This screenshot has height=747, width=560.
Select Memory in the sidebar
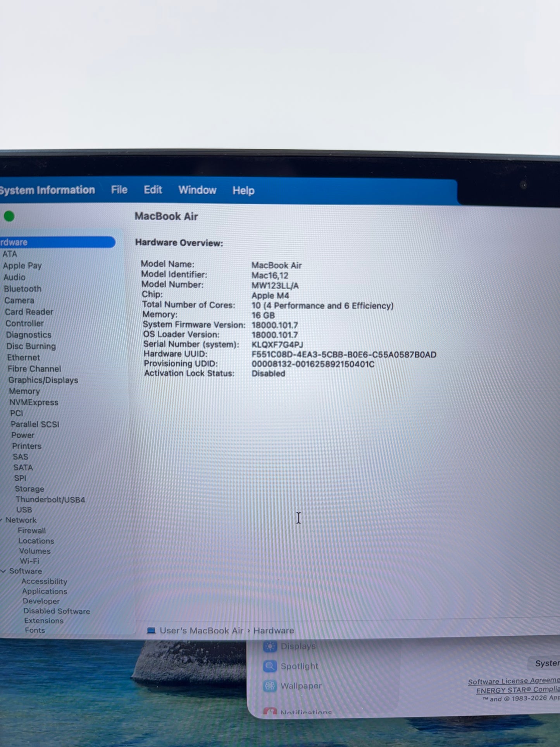click(24, 391)
